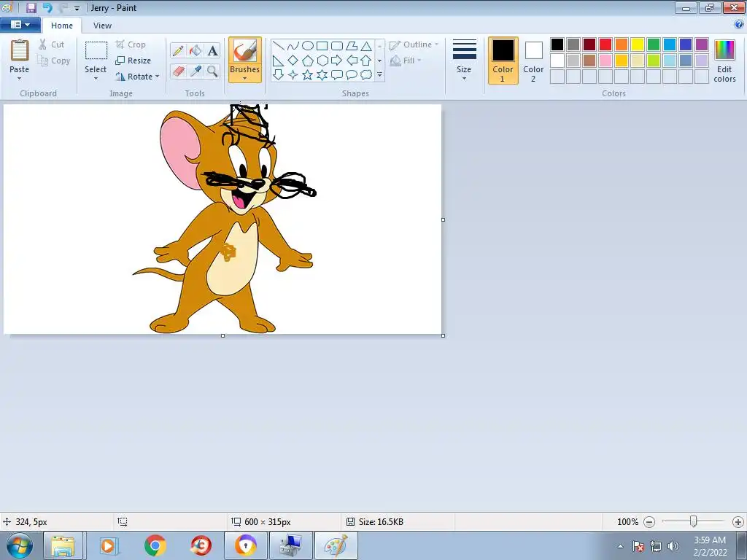
Task: Choose the Rounded rectangular callout shape
Action: (337, 75)
